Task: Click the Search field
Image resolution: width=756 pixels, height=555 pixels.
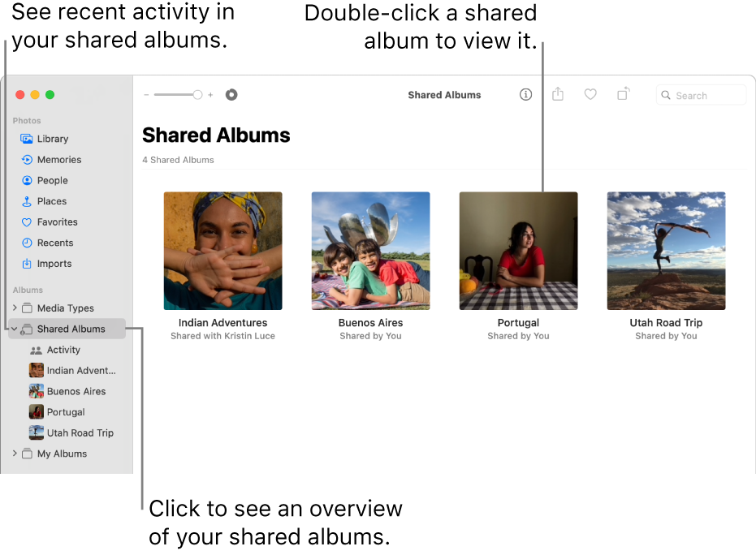Action: tap(701, 96)
